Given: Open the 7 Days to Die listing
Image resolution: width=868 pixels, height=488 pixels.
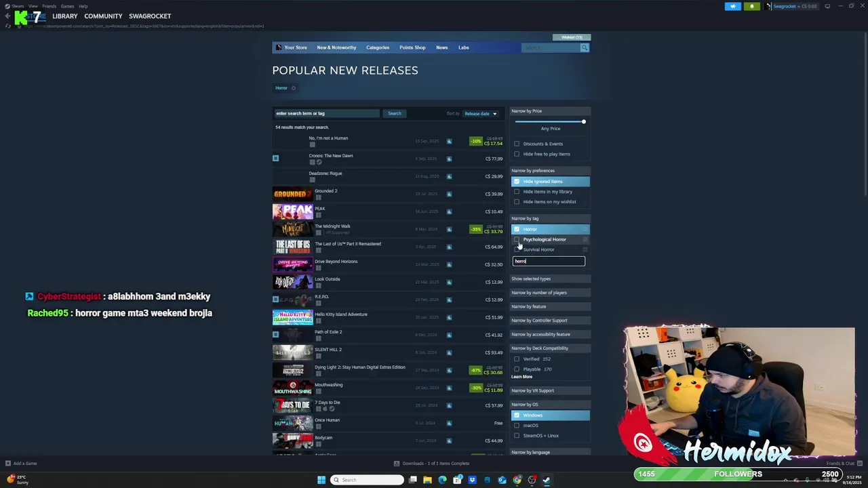Looking at the screenshot, I should [389, 405].
